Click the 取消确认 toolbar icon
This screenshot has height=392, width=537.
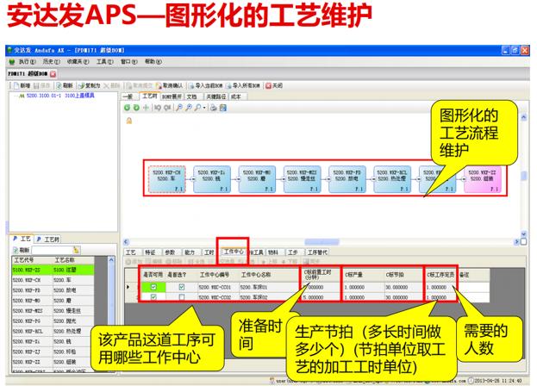pyautogui.click(x=159, y=85)
